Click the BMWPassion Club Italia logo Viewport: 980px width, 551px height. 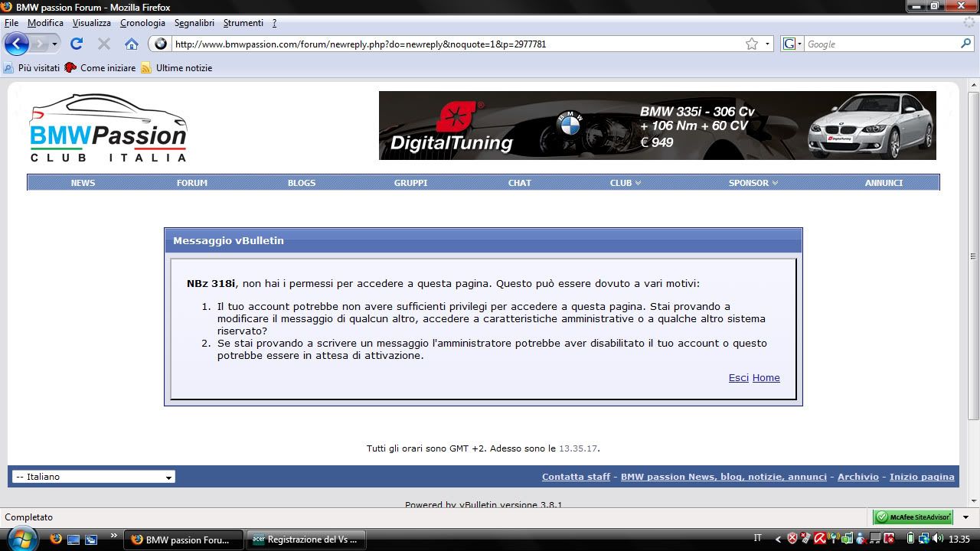108,128
